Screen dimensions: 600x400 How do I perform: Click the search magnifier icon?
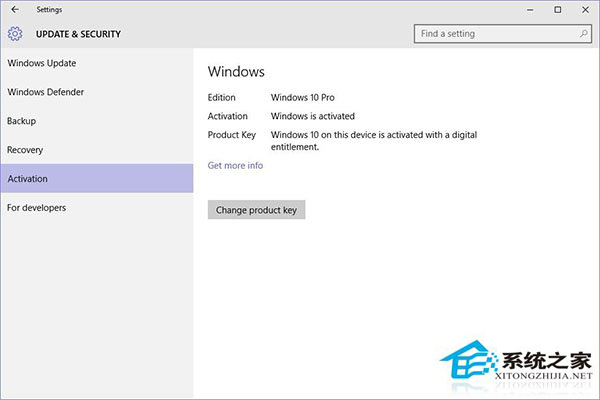(x=584, y=34)
